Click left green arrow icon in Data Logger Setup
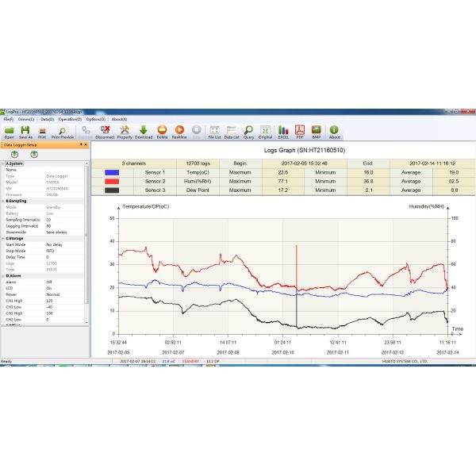476x476 pixels. click(14, 154)
